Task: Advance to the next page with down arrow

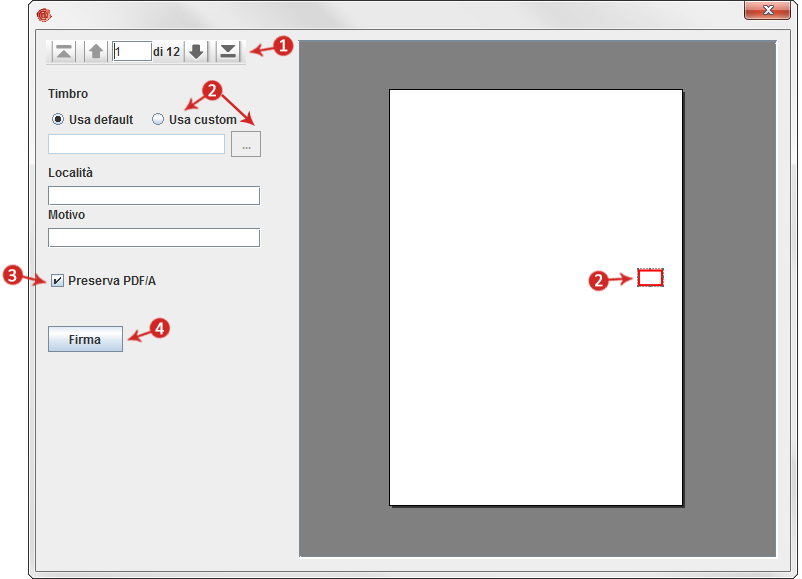Action: coord(197,51)
